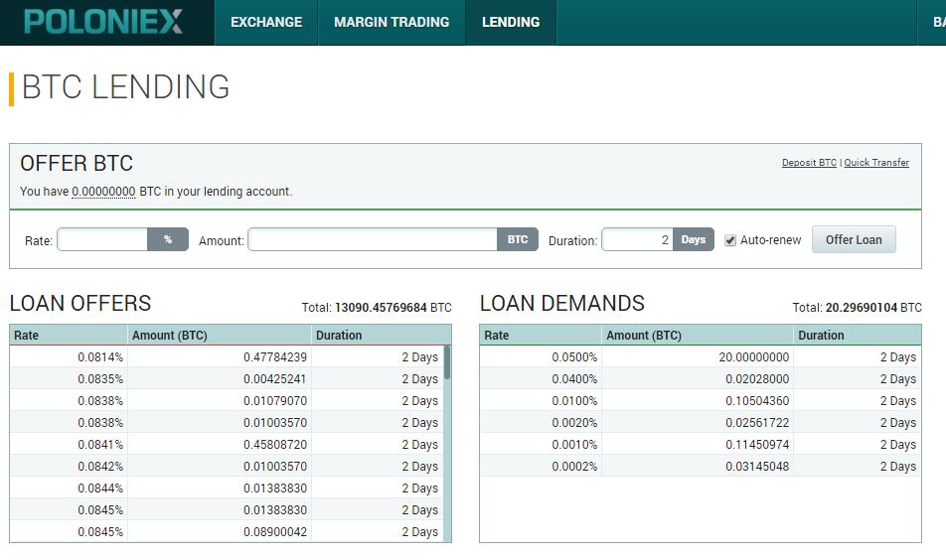Sort loan offers by Rate header

click(x=69, y=336)
